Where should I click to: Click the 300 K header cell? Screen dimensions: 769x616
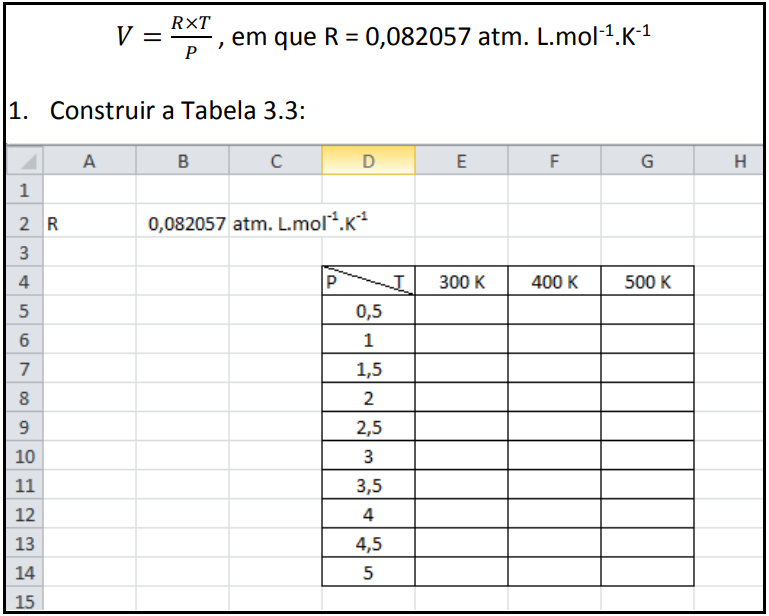pos(461,282)
